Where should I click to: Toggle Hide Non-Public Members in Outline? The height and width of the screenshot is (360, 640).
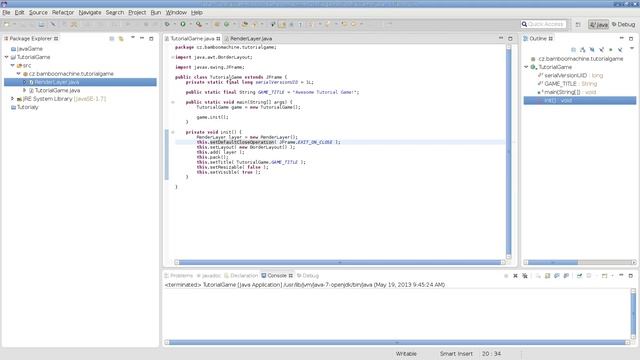(611, 49)
